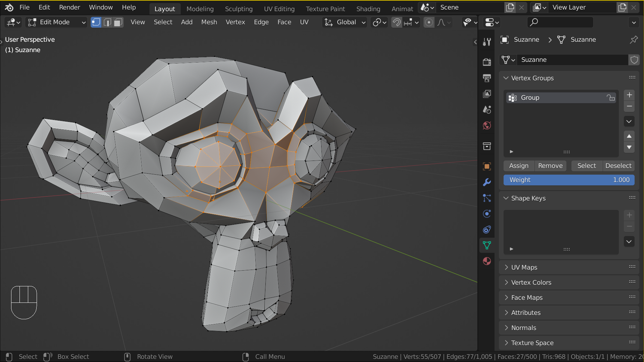Toggle the sidebar arrow at viewport edge
Screen dimensions: 644x362
pos(475,42)
